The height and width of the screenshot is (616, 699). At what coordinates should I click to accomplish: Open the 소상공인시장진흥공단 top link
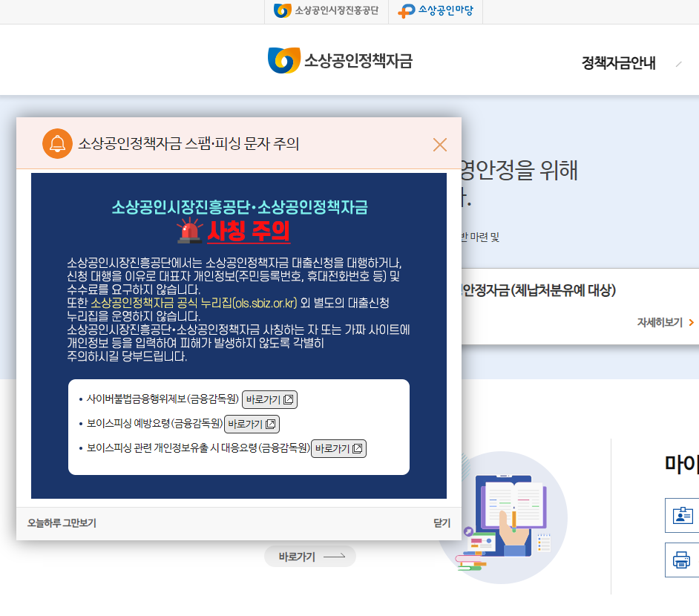pos(326,10)
